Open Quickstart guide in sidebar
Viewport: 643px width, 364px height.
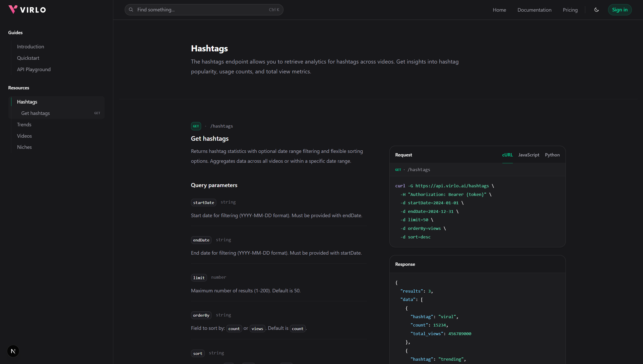coord(28,58)
